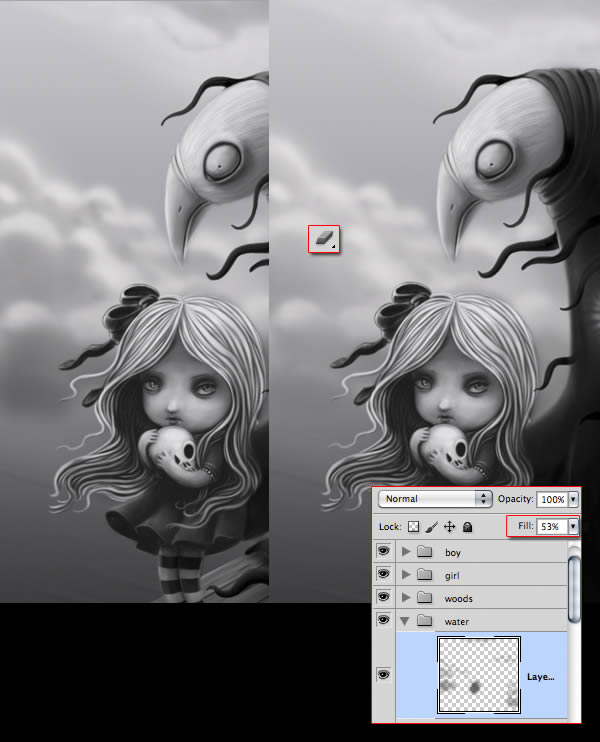Hide the woods layer group
This screenshot has height=742, width=600.
(384, 597)
